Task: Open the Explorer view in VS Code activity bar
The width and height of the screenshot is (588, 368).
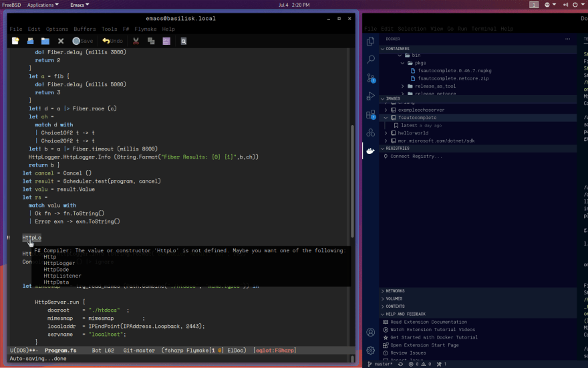Action: tap(370, 41)
